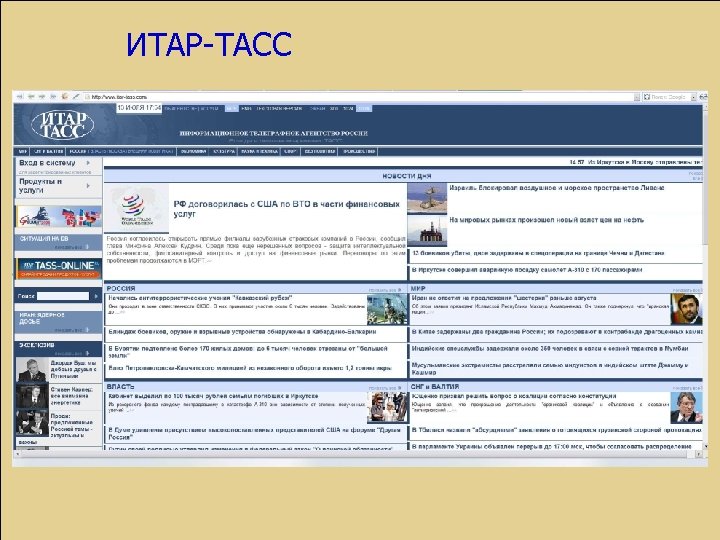Click the vertical scrollbar down arrow
720x540 pixels.
(706, 446)
